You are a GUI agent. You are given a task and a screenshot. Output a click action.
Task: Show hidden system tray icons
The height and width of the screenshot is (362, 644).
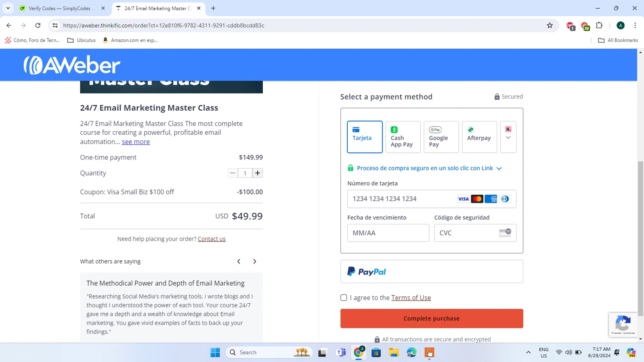528,353
